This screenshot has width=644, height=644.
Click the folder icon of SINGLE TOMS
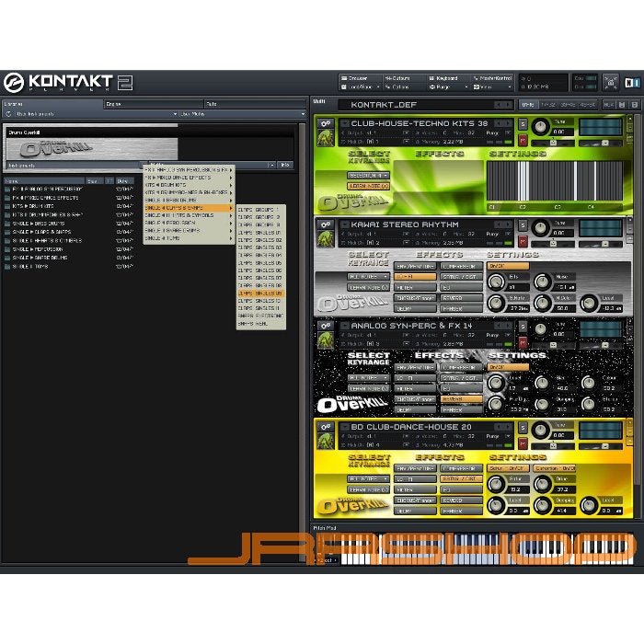click(7, 267)
